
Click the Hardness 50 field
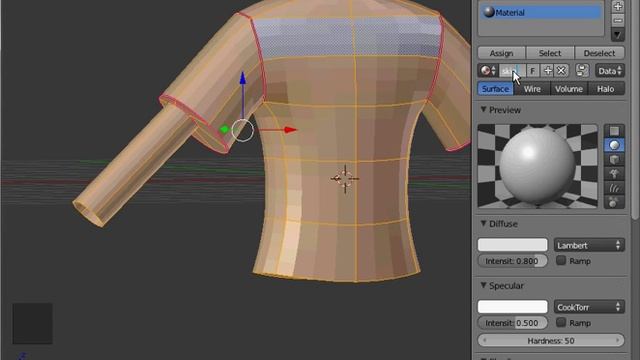pos(551,340)
